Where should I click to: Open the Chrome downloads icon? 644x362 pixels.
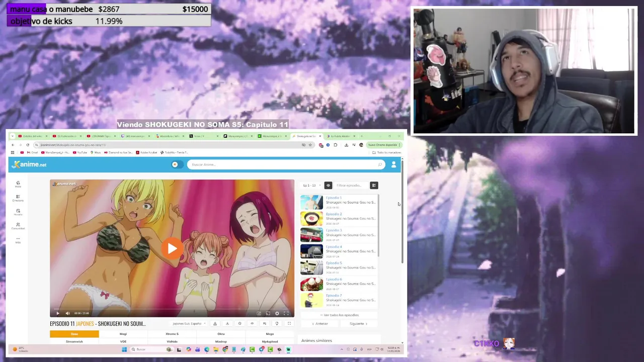point(346,145)
